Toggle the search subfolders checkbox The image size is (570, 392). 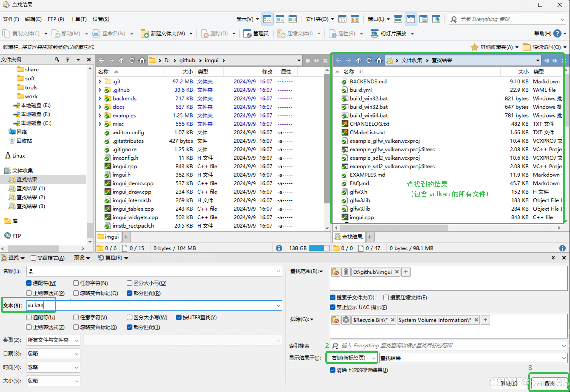[x=332, y=297]
